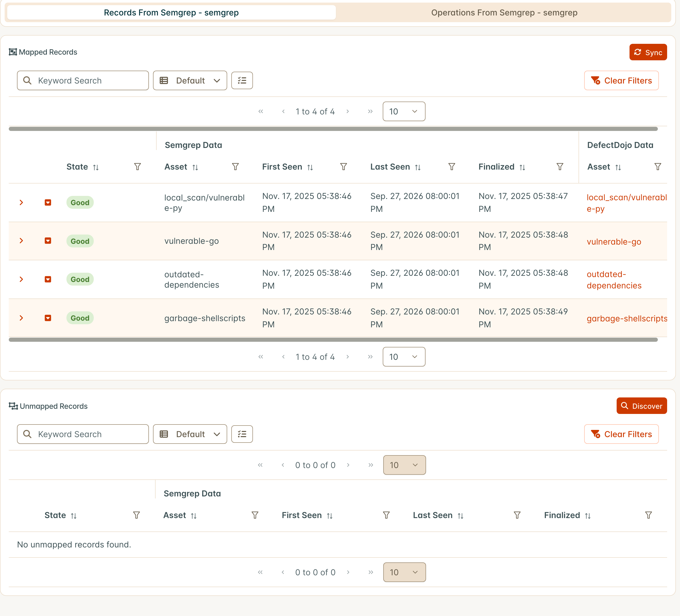The height and width of the screenshot is (616, 680).
Task: Click the Discover button
Action: tap(642, 406)
